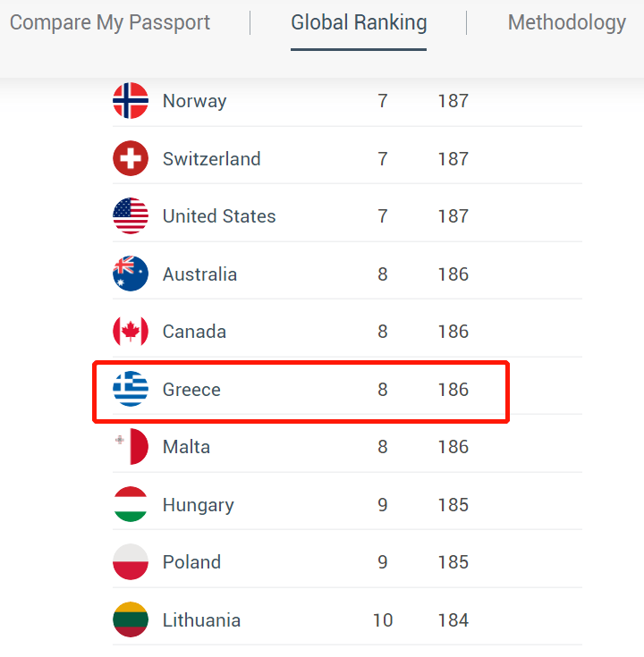644x657 pixels.
Task: Click the United States flag icon
Action: click(131, 216)
